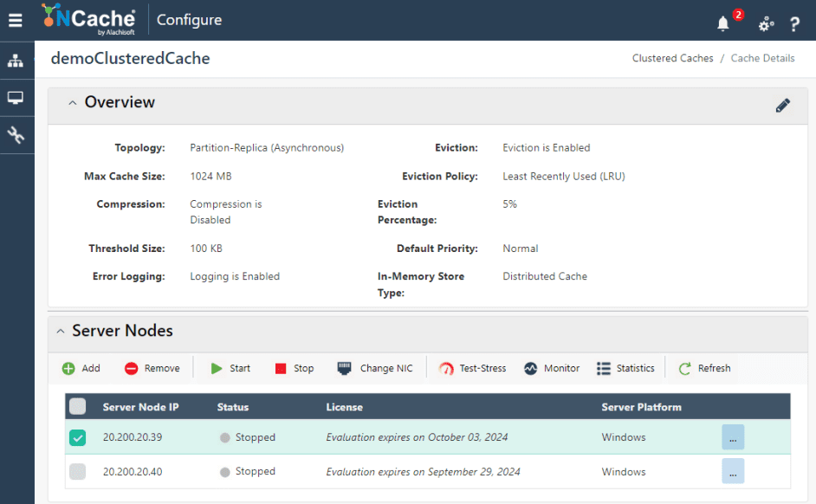The width and height of the screenshot is (816, 504).
Task: Click Stopped status of 20.200.20.40
Action: [x=248, y=471]
